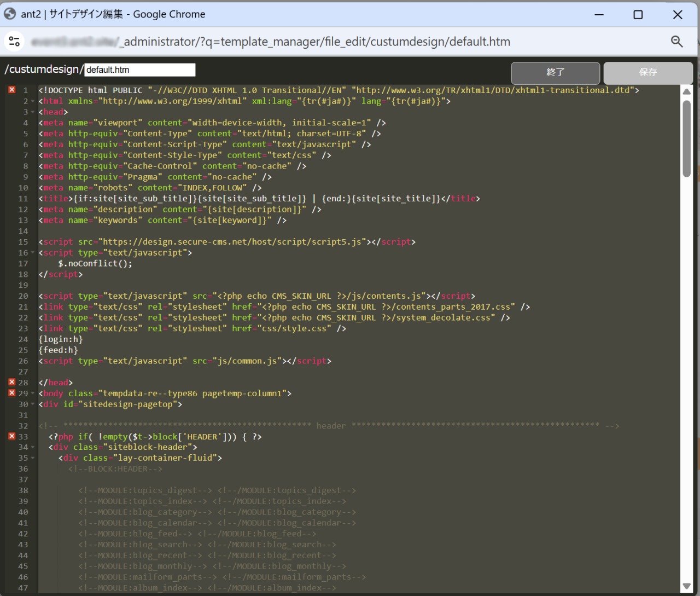700x596 pixels.
Task: Click the error marker on line 33
Action: [x=12, y=436]
